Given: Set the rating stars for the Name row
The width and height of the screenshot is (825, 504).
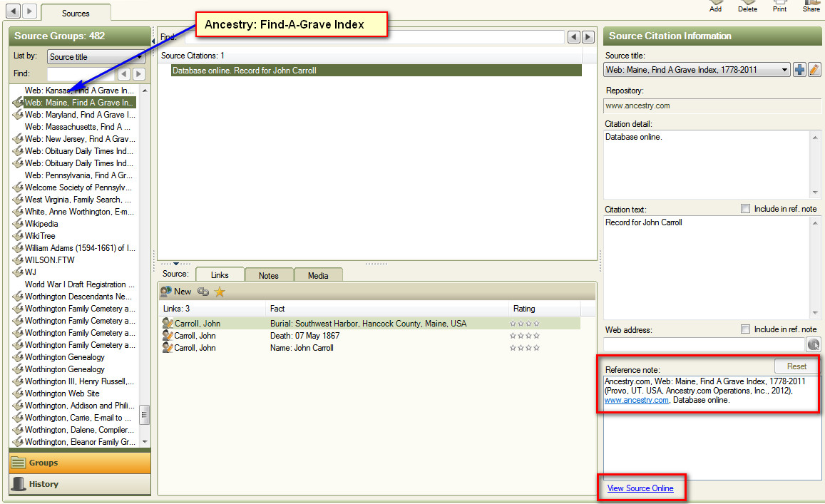Looking at the screenshot, I should click(x=525, y=348).
